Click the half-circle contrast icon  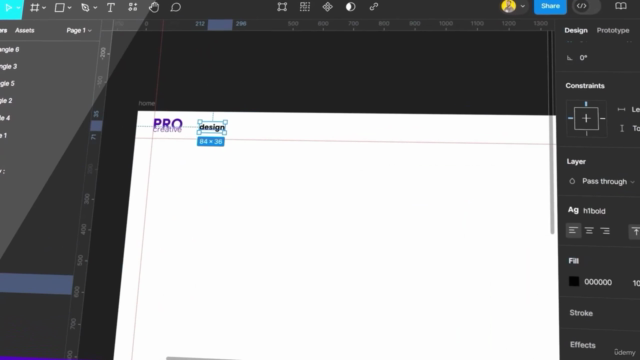[x=351, y=7]
